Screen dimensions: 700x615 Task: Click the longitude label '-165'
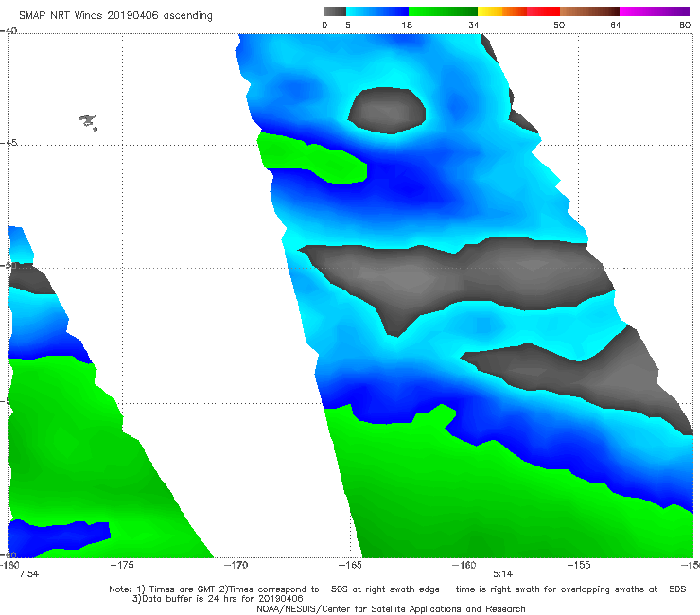(x=350, y=565)
